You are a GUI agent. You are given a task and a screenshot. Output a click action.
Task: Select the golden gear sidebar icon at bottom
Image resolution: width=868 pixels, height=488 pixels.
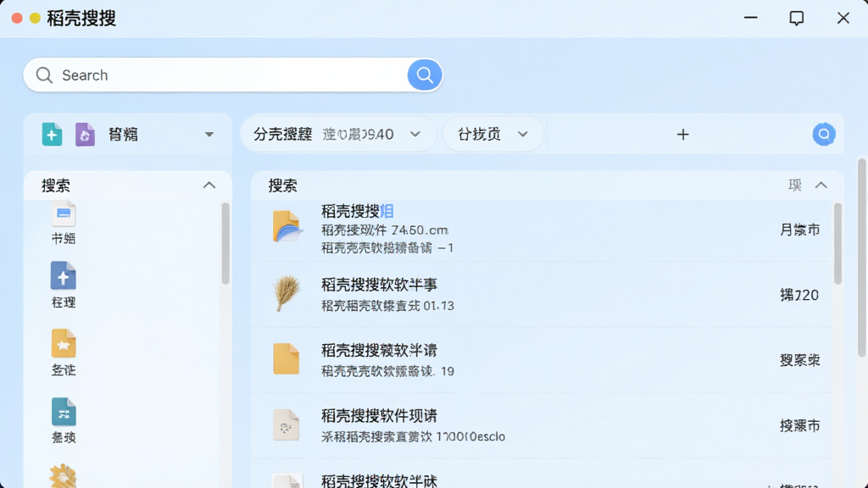click(63, 476)
